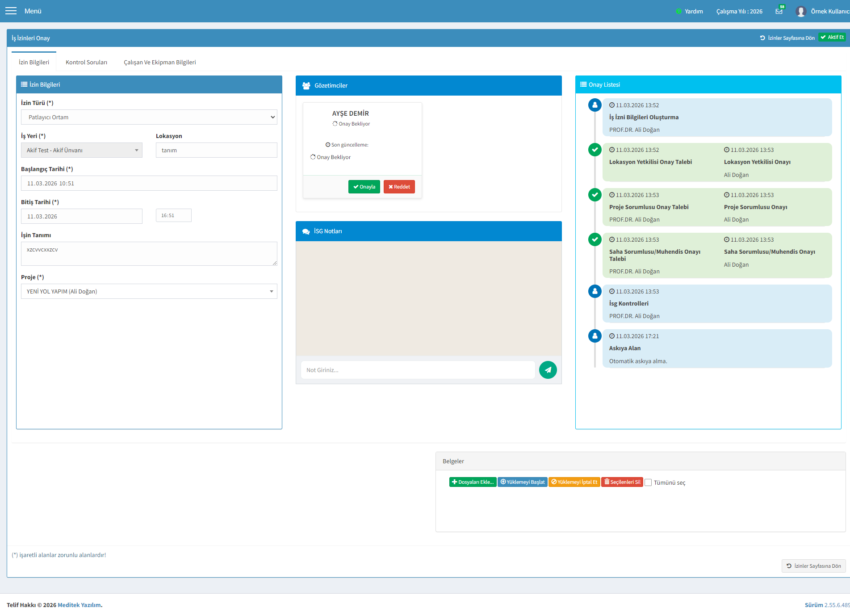Viewport: 850px width, 616px height.
Task: Switch to Kontrol Soruları tab
Action: (x=86, y=62)
